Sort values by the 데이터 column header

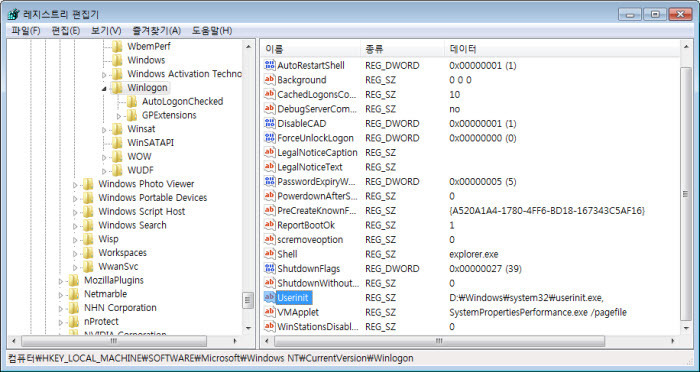tap(562, 49)
